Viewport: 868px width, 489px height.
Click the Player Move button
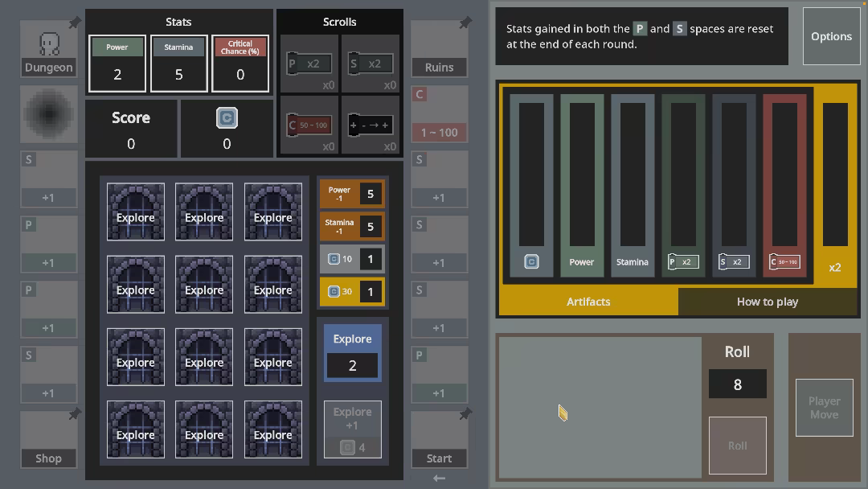coord(825,408)
